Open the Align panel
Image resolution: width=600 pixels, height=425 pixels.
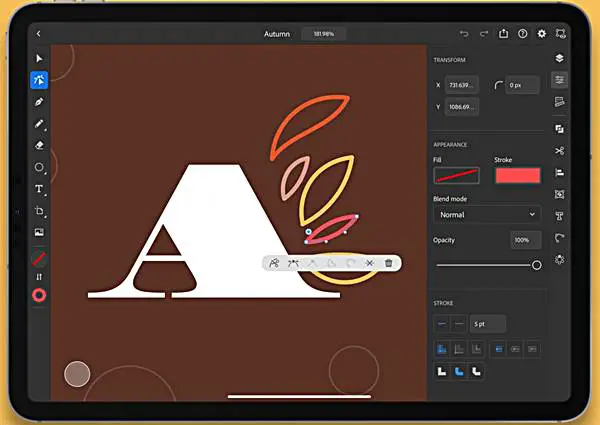point(559,173)
